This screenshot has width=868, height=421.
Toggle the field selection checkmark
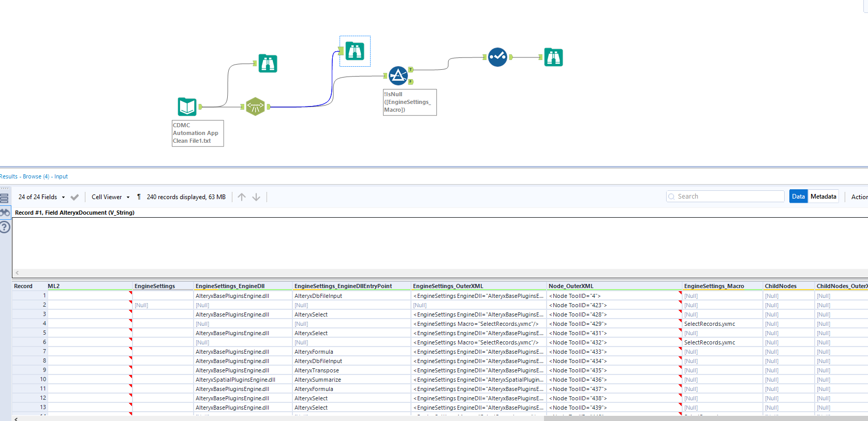[x=75, y=197]
